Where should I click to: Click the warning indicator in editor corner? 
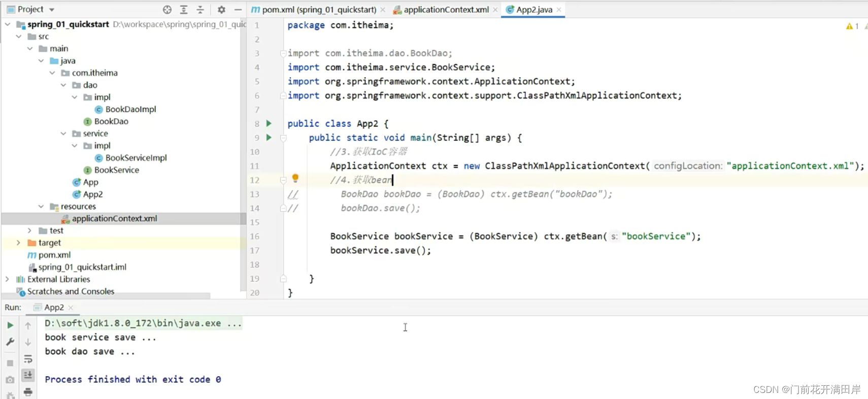[x=852, y=26]
